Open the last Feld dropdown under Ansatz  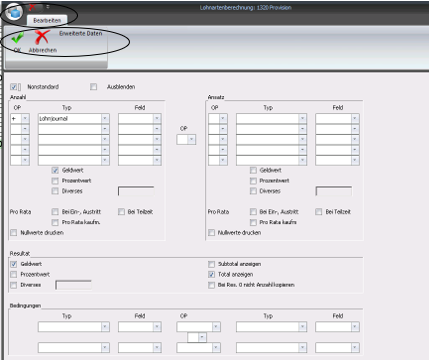[x=355, y=160]
